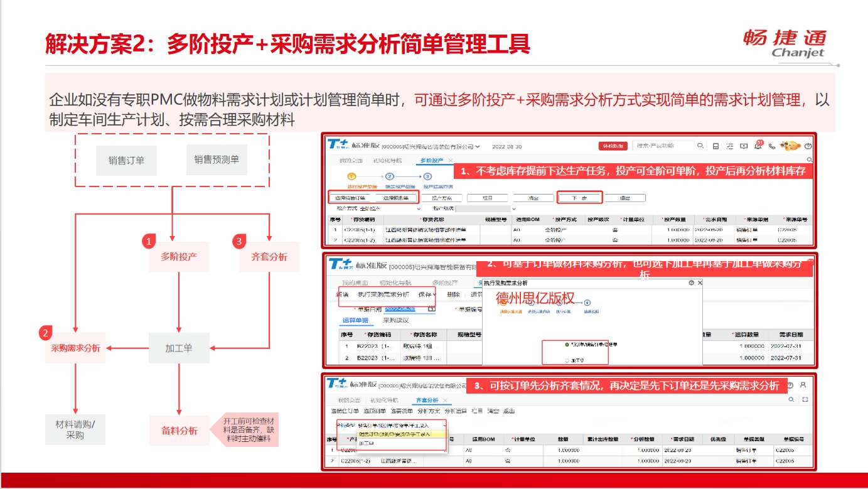Click magnifier icon in 齐套分析 tab bar
Screen dimensions: 868x489
pyautogui.click(x=791, y=399)
